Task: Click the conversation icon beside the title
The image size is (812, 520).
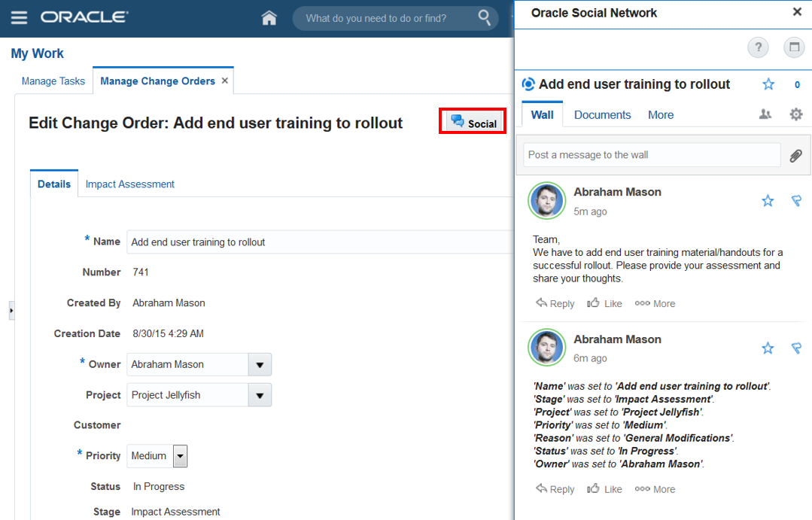Action: pos(528,84)
